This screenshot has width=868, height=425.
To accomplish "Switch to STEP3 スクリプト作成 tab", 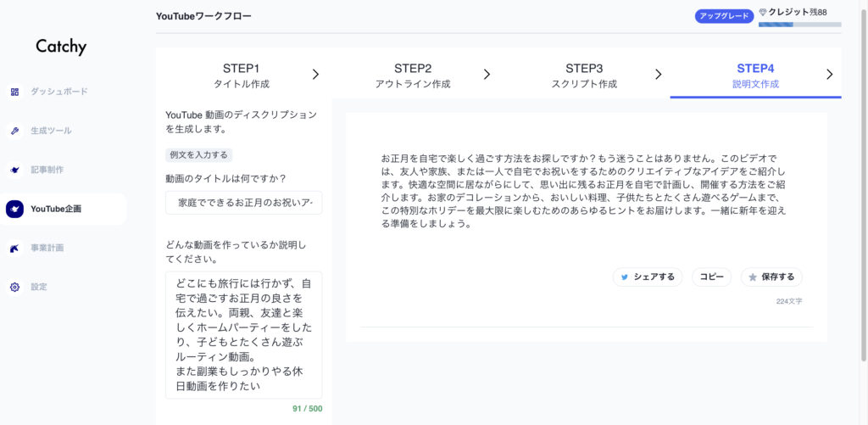I will coord(584,75).
